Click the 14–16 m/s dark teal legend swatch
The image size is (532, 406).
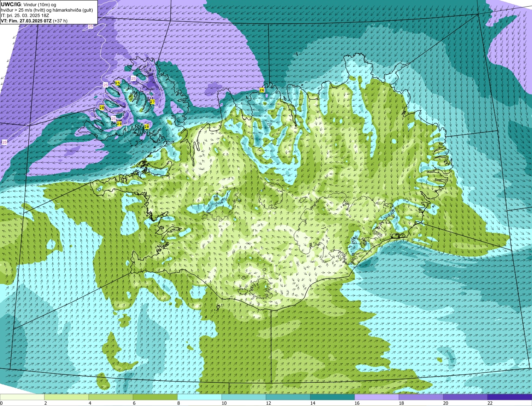point(332,397)
